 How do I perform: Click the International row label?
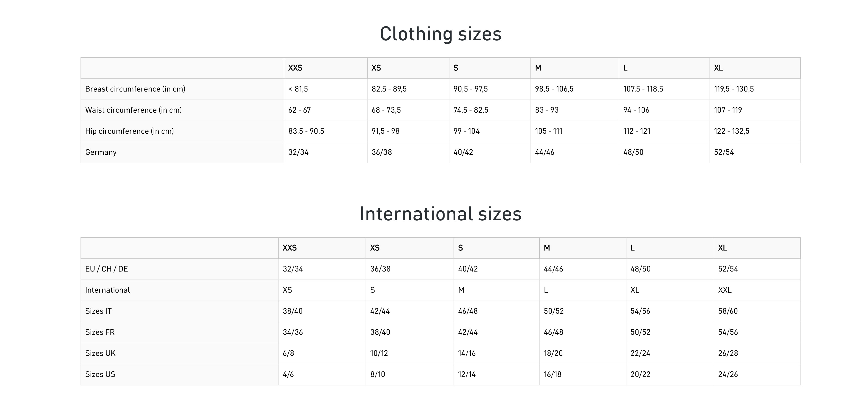pyautogui.click(x=108, y=290)
